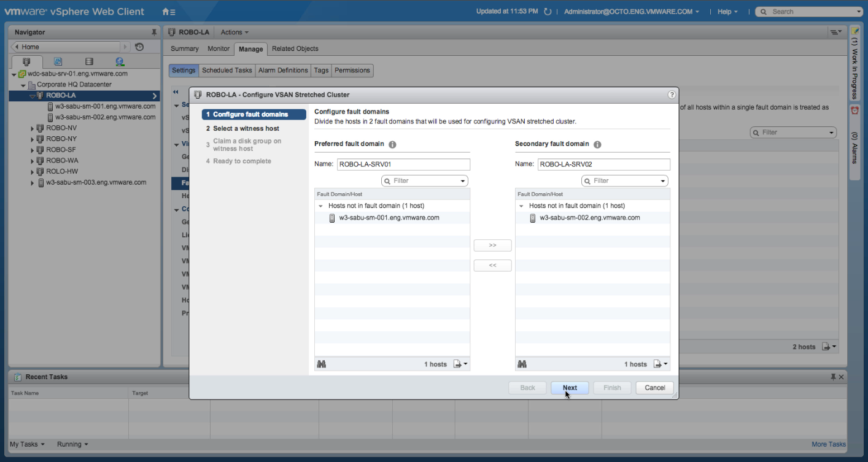
Task: Open the Administrator account dropdown
Action: click(x=631, y=12)
